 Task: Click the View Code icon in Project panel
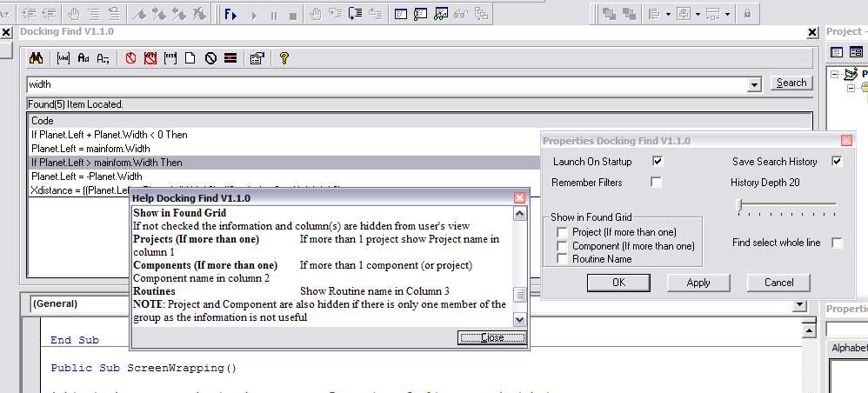point(838,53)
